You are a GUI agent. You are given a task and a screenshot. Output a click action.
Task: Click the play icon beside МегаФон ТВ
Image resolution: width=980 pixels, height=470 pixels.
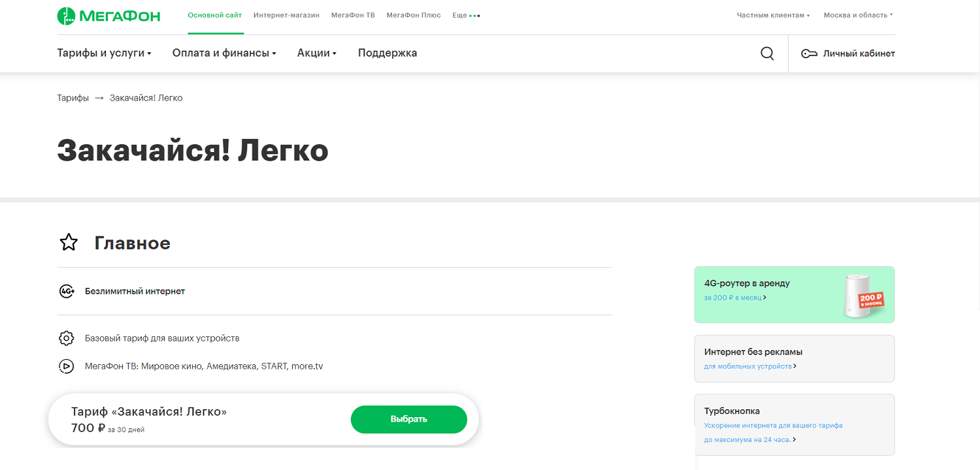(x=66, y=366)
